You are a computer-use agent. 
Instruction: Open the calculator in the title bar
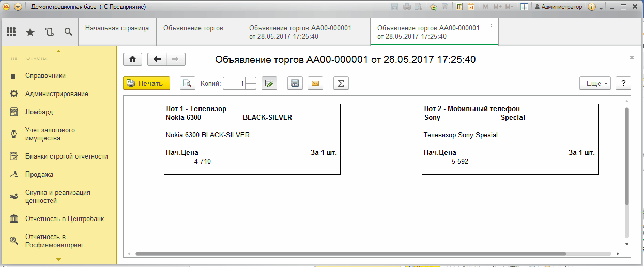(459, 7)
